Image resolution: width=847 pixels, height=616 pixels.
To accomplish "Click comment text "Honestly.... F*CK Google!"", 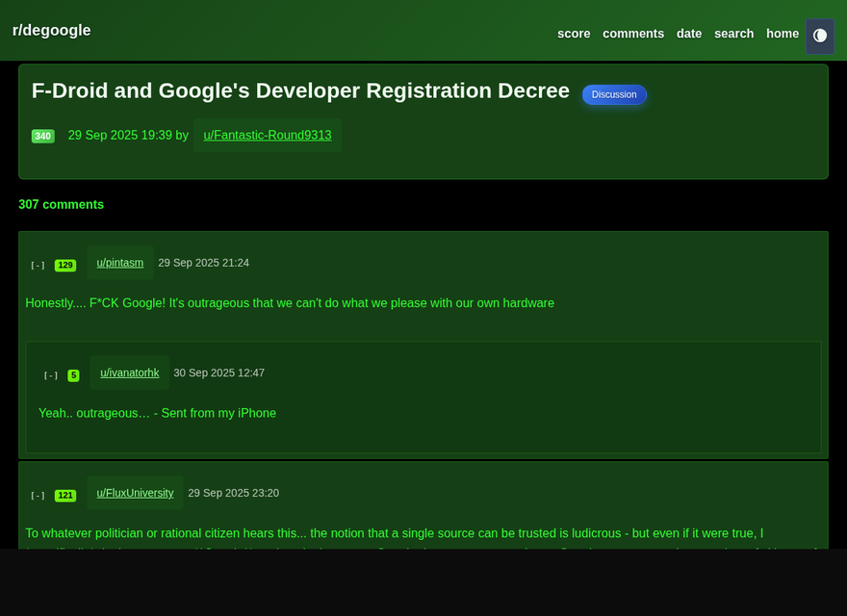I will [x=95, y=303].
